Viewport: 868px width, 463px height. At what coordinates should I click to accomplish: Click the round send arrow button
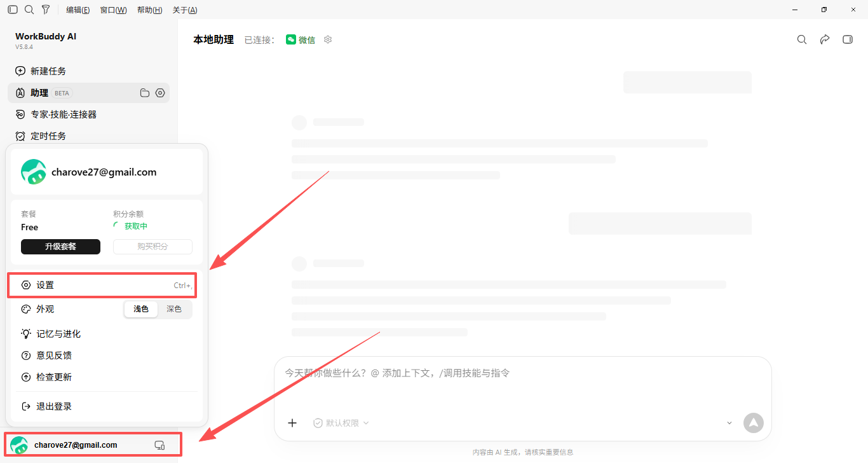pos(753,423)
